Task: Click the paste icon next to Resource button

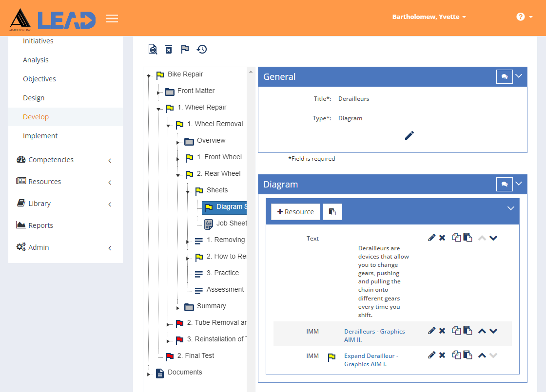Action: 332,212
